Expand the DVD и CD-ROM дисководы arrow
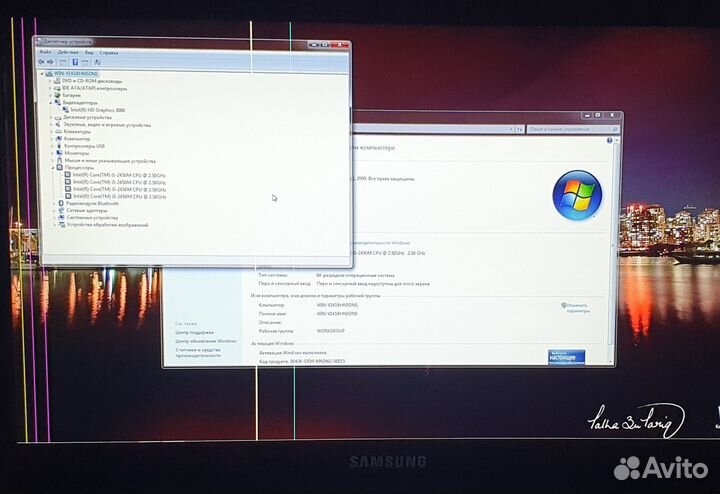The width and height of the screenshot is (720, 494). pyautogui.click(x=50, y=81)
